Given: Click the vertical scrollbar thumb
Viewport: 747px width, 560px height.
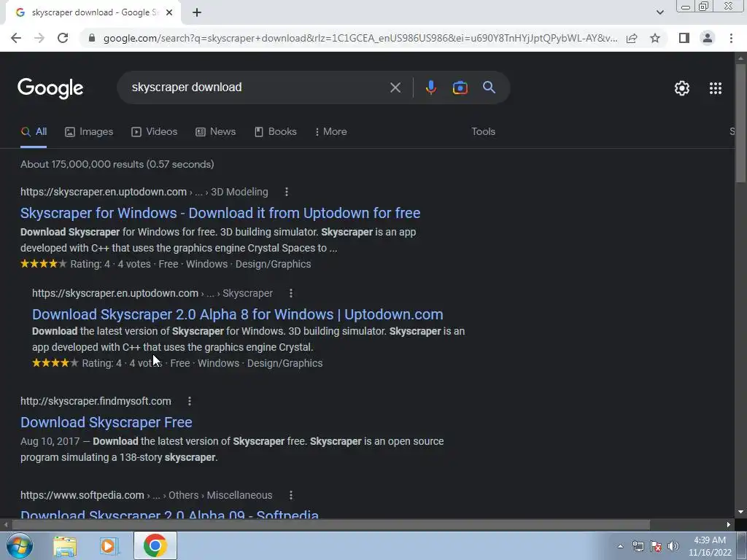Looking at the screenshot, I should pos(741,122).
